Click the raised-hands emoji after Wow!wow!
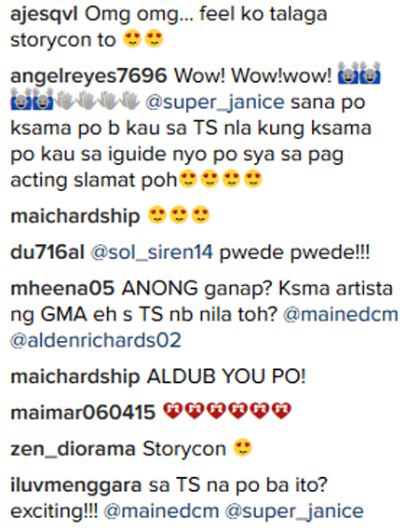 coord(359,73)
